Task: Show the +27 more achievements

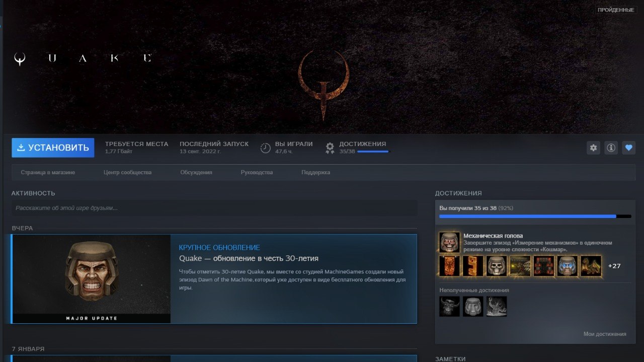Action: point(614,266)
